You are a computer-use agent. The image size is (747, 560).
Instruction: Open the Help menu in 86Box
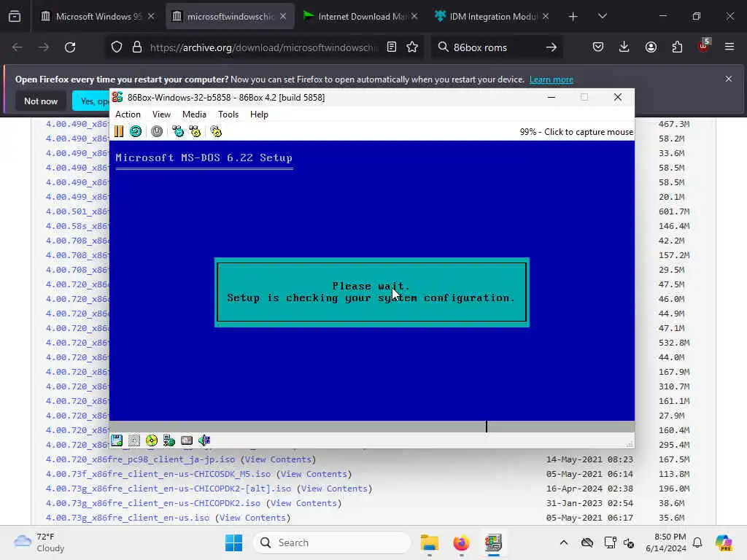[259, 114]
